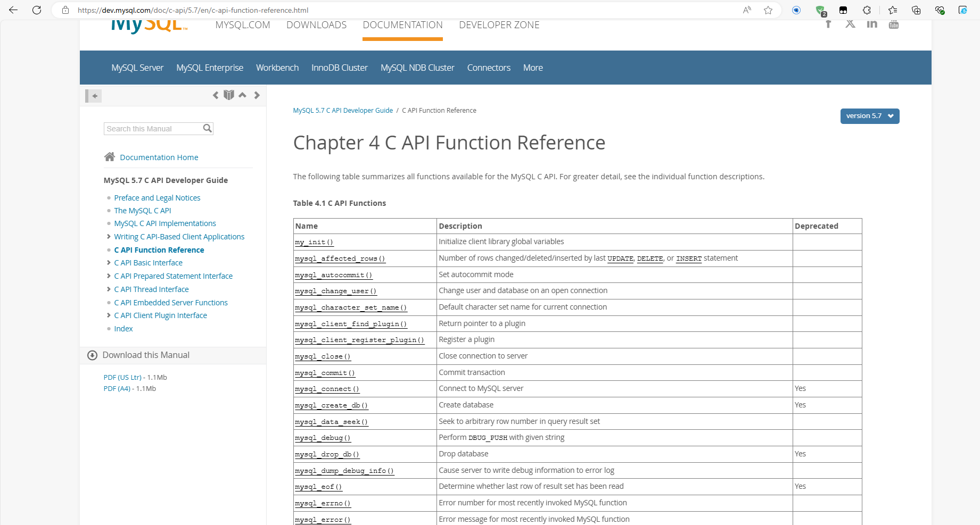This screenshot has height=525, width=980.
Task: Open mysql_dump_debug_info() function link
Action: [344, 471]
